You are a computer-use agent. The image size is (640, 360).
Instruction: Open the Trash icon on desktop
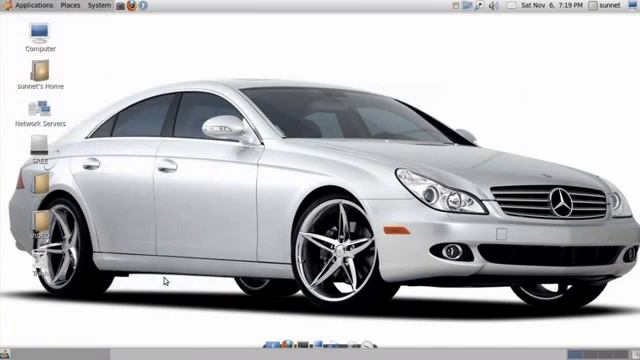point(40,263)
